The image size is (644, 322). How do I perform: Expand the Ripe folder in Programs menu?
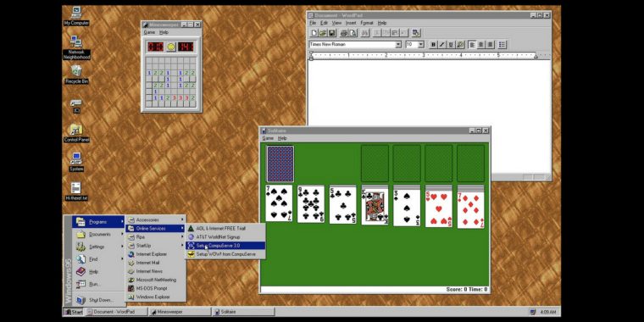155,237
